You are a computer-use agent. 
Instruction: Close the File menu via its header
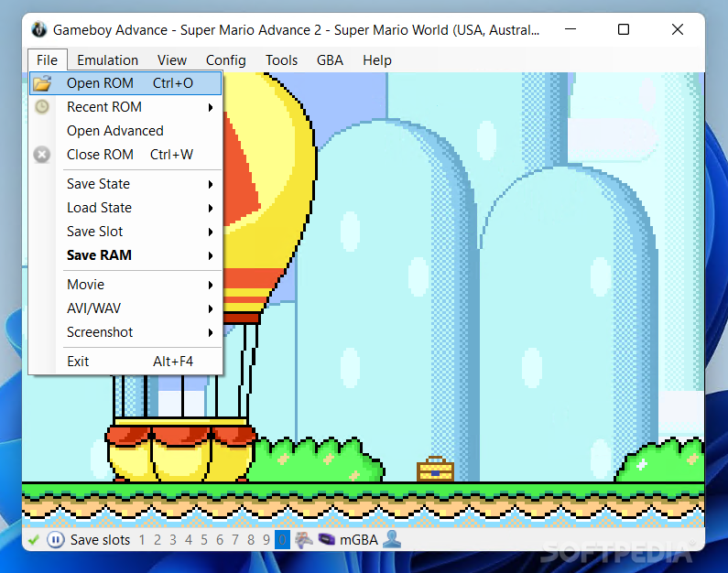pyautogui.click(x=48, y=60)
